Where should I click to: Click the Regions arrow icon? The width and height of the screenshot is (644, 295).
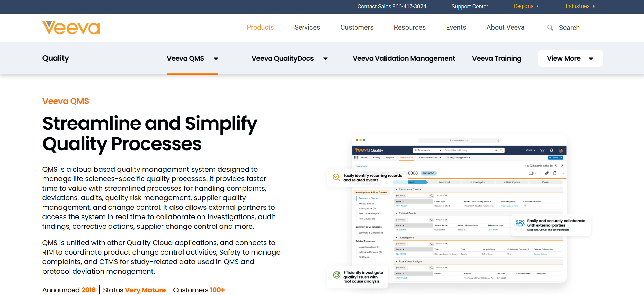tap(537, 6)
